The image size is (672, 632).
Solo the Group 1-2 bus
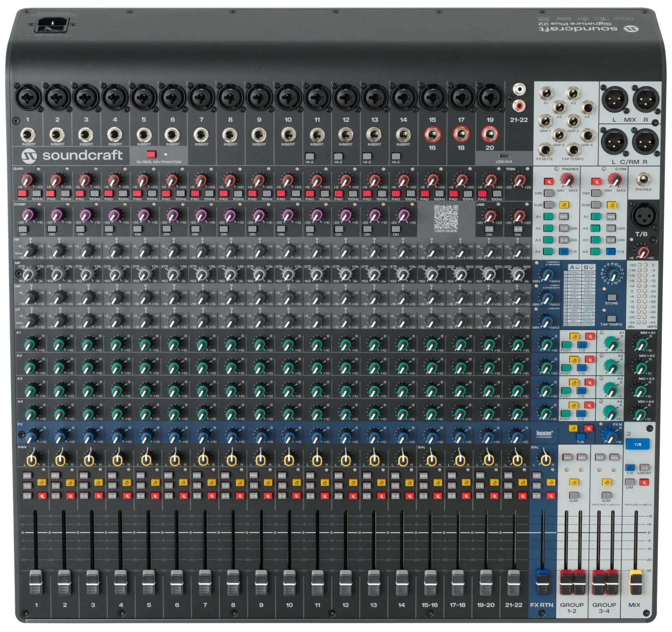(x=574, y=483)
